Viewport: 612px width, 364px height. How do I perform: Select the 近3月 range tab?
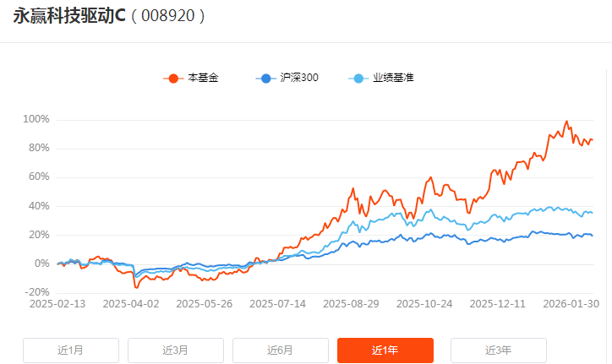[x=176, y=350]
